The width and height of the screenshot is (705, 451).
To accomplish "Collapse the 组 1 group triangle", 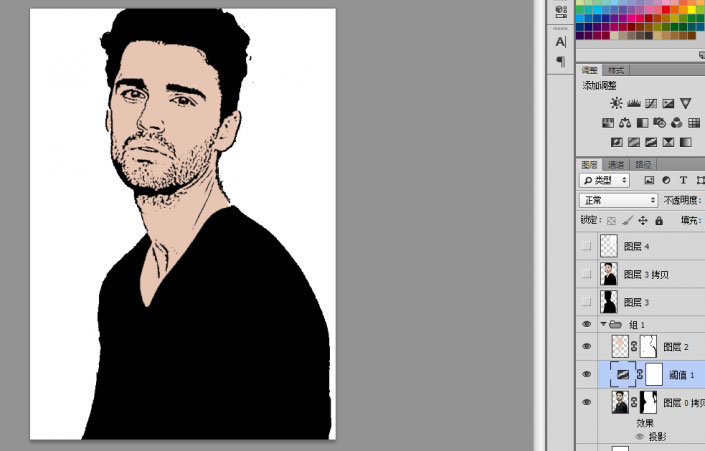I will click(603, 324).
